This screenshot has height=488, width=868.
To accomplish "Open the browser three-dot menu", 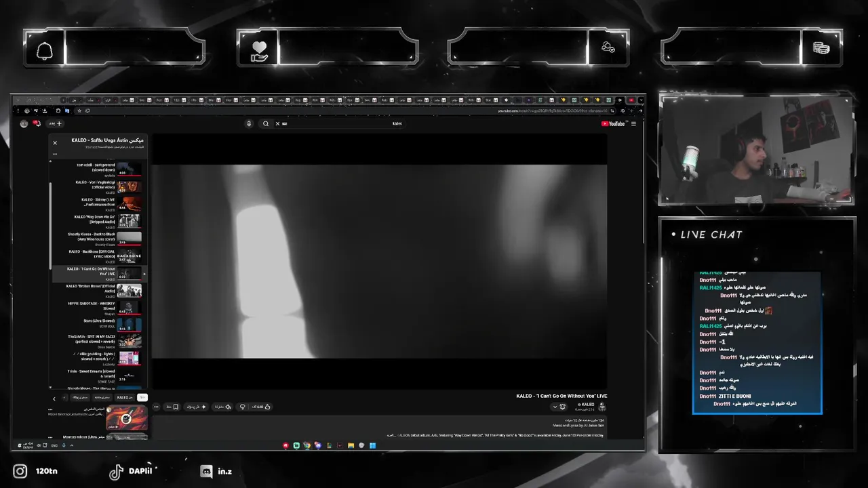I will tap(18, 110).
